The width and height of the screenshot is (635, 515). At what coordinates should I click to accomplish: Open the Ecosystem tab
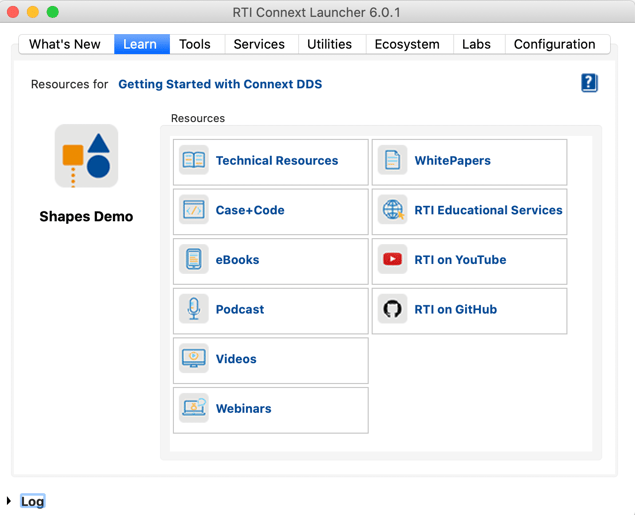409,44
